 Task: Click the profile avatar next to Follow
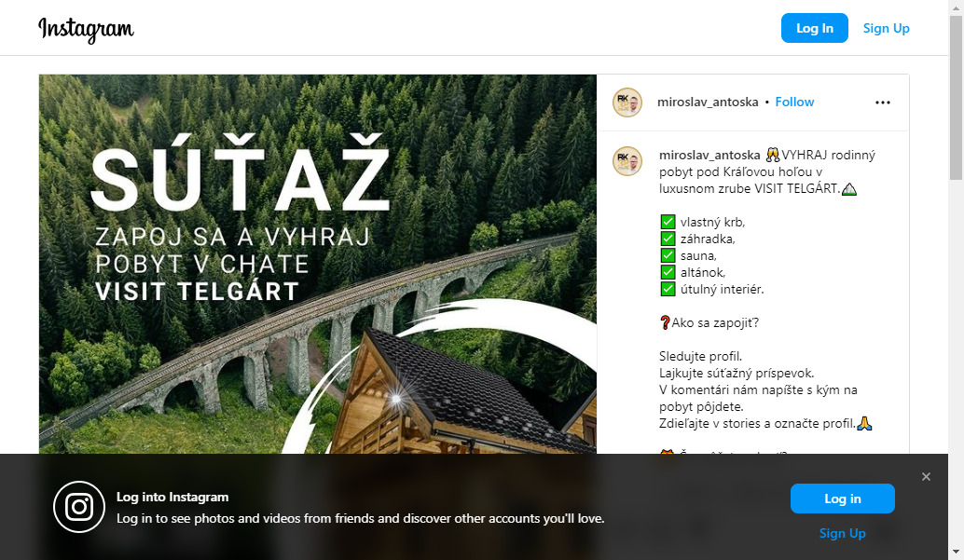click(x=627, y=102)
